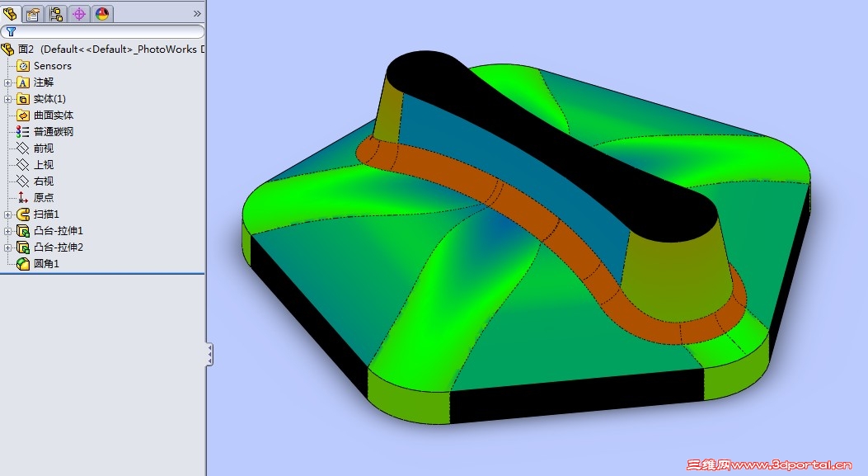868x476 pixels.
Task: Select the 凸台-拉伸2 label
Action: click(59, 247)
